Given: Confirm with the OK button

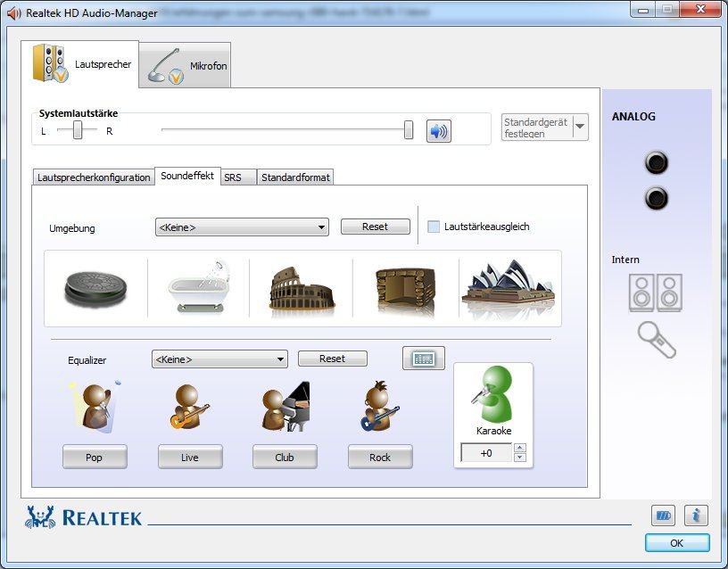Looking at the screenshot, I should coord(677,542).
